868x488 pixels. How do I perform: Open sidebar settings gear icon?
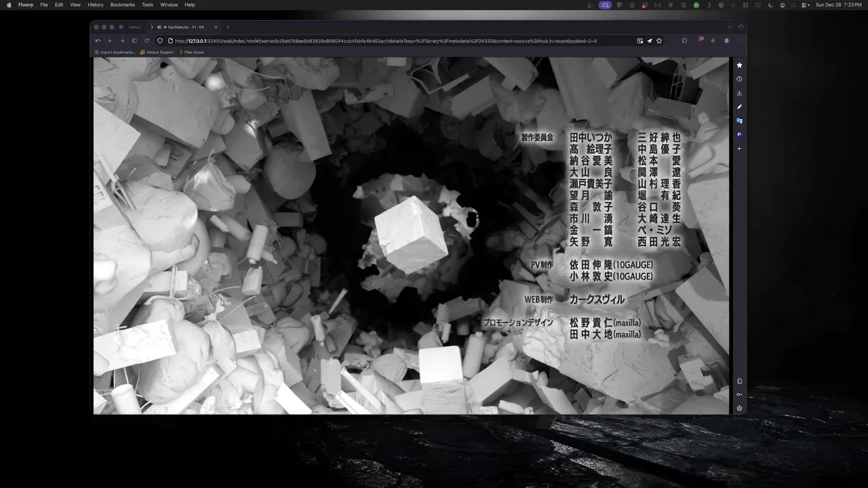[739, 409]
